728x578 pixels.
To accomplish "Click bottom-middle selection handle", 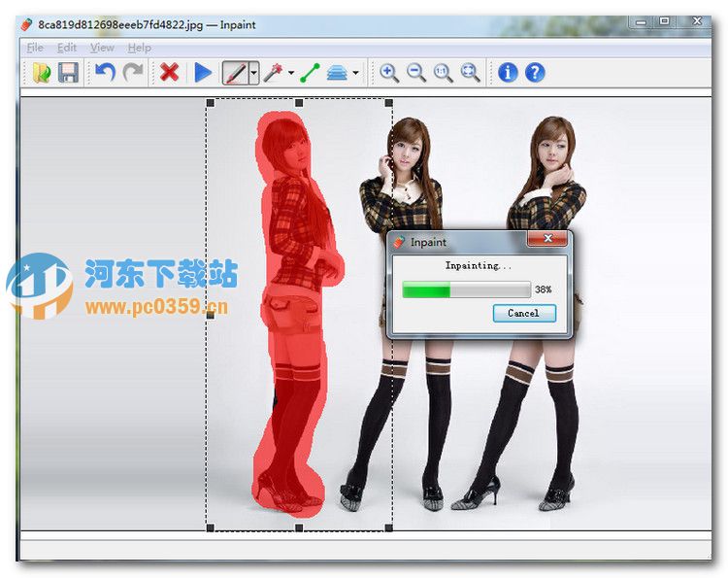I will 299,527.
